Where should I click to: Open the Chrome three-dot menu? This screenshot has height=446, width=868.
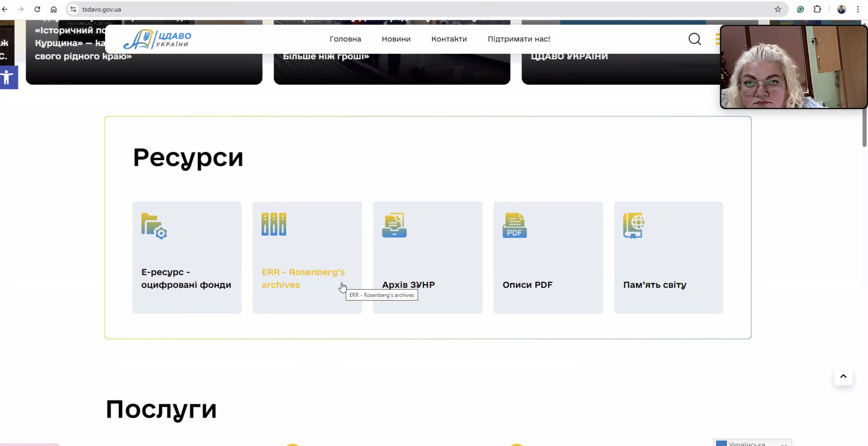(x=858, y=9)
